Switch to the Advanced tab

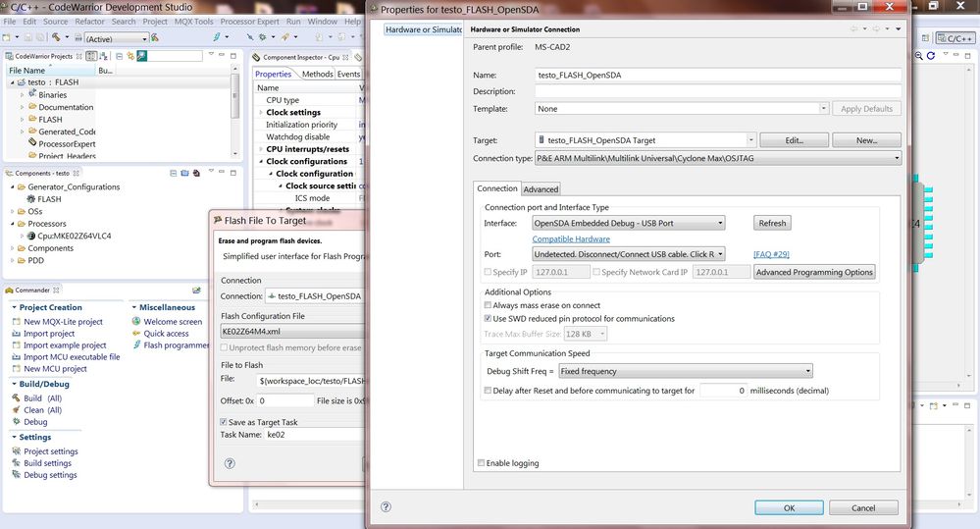(x=541, y=188)
